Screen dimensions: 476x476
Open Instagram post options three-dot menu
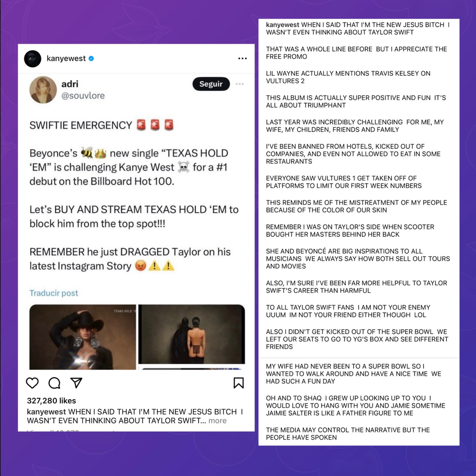click(x=242, y=58)
